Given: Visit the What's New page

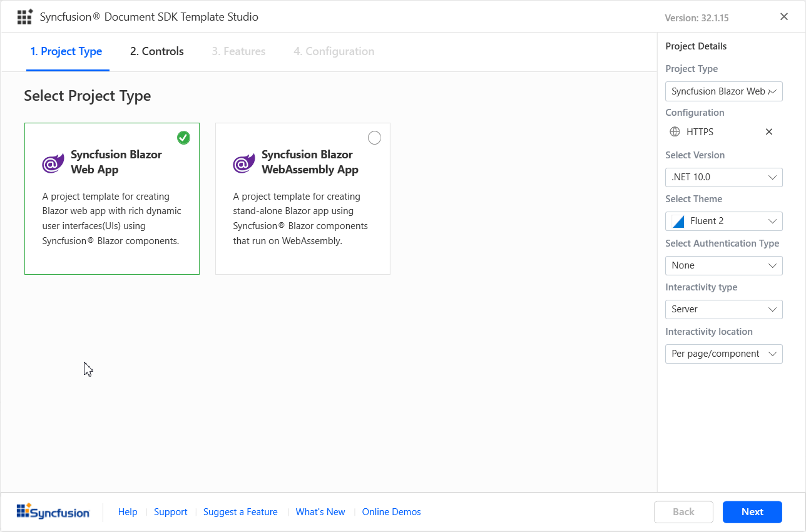Looking at the screenshot, I should 320,511.
